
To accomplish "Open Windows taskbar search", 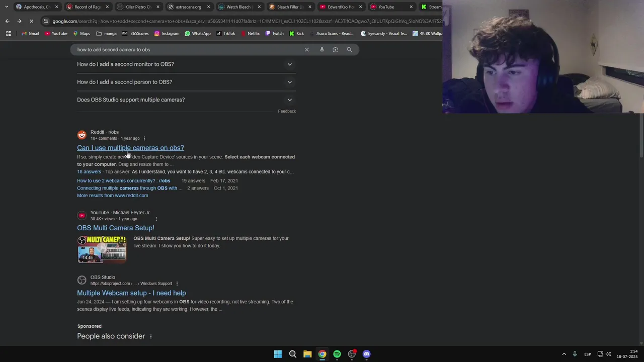I will pyautogui.click(x=292, y=354).
